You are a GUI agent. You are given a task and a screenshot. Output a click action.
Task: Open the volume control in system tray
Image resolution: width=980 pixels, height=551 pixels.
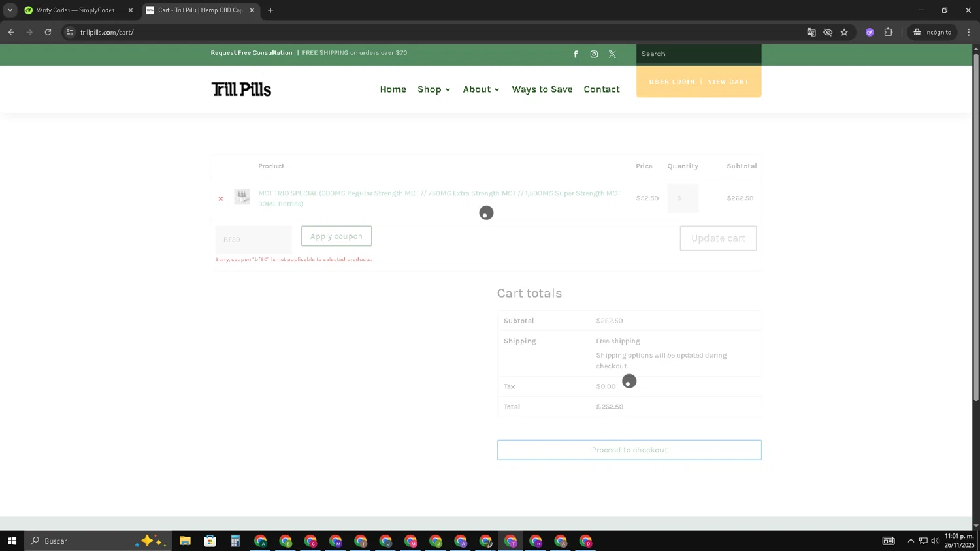[935, 541]
